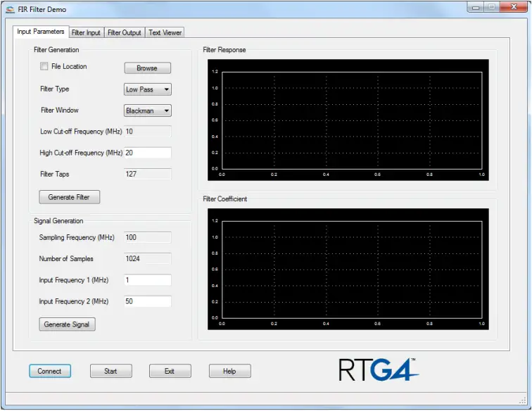
Task: Focus the Input Frequency 1 field
Action: coord(148,280)
